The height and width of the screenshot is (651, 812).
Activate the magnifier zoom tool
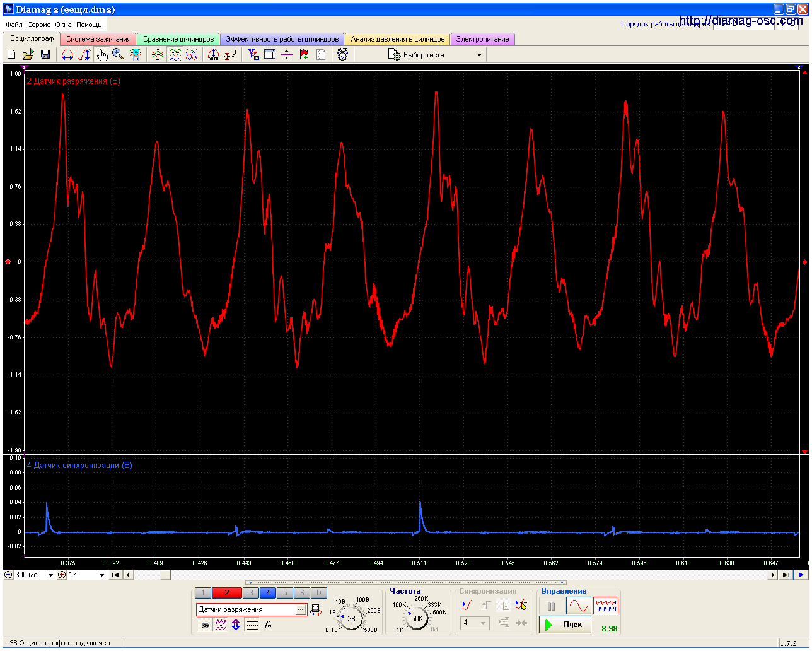[x=118, y=55]
